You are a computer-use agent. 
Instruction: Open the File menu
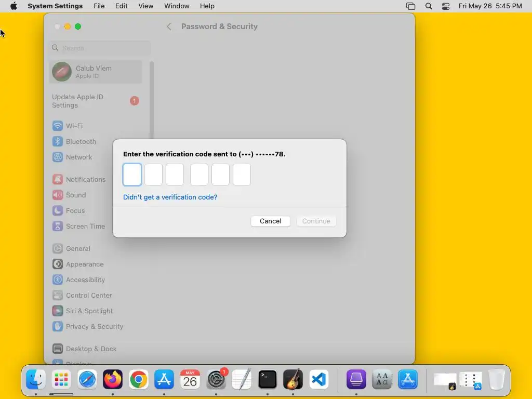click(99, 6)
